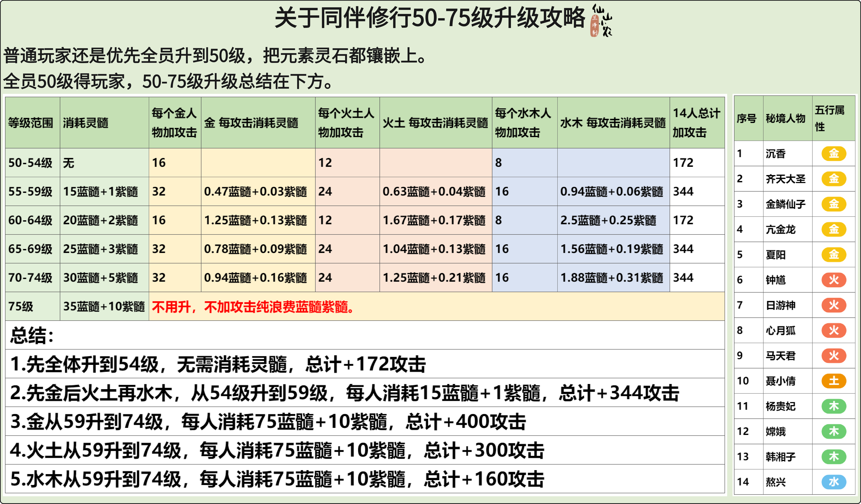Select summary line 4 ending 总计+300攻击
This screenshot has height=504, width=861.
(277, 450)
